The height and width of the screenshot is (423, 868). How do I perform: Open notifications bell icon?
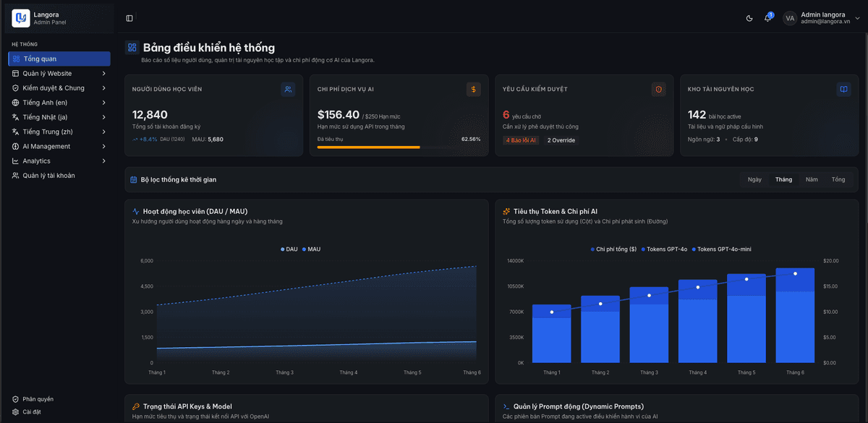(x=767, y=18)
